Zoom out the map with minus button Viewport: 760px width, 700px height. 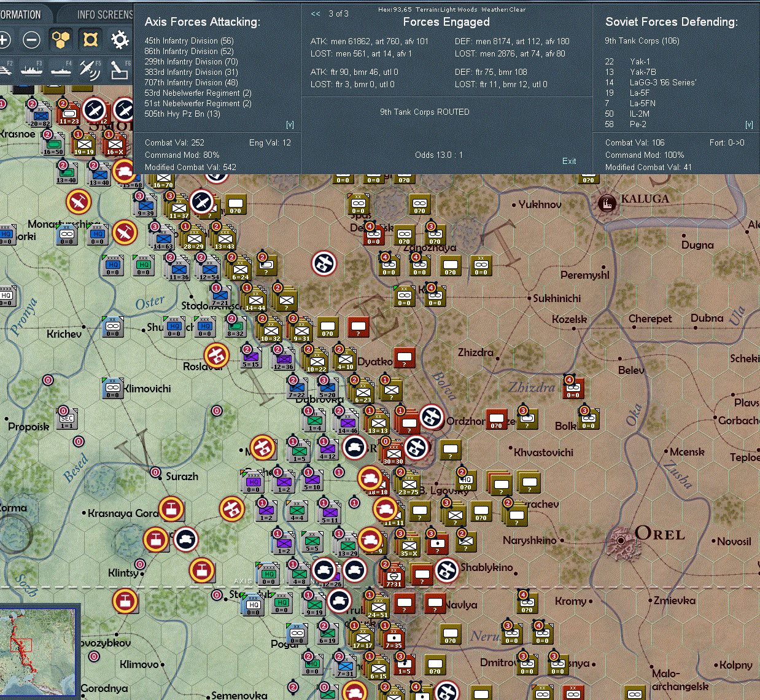[31, 40]
